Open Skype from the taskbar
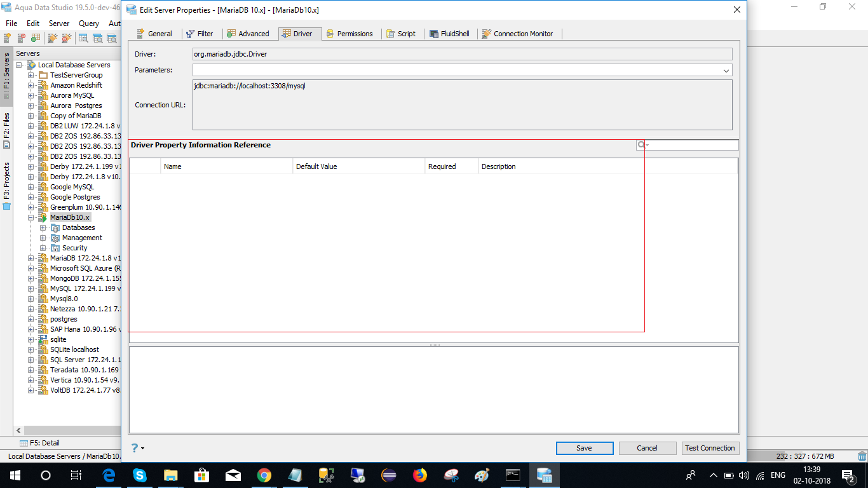The height and width of the screenshot is (488, 868). pos(140,475)
